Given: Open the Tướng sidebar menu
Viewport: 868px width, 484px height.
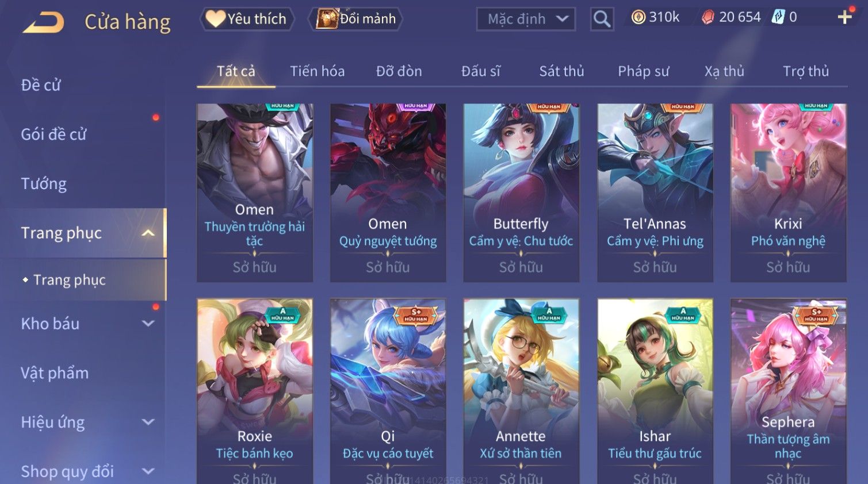Looking at the screenshot, I should click(x=44, y=184).
